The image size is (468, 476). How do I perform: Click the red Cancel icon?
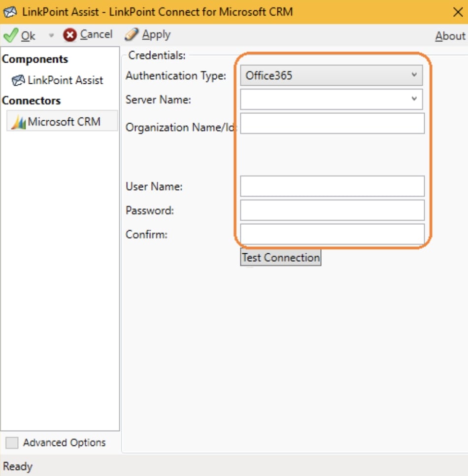[70, 35]
